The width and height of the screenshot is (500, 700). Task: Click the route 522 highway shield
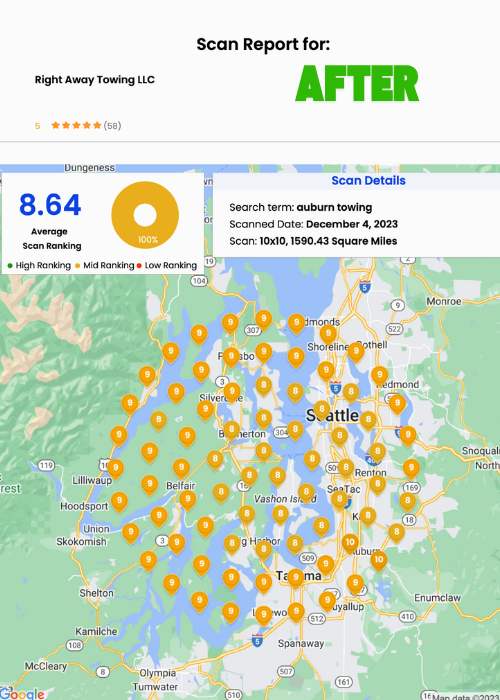(395, 329)
